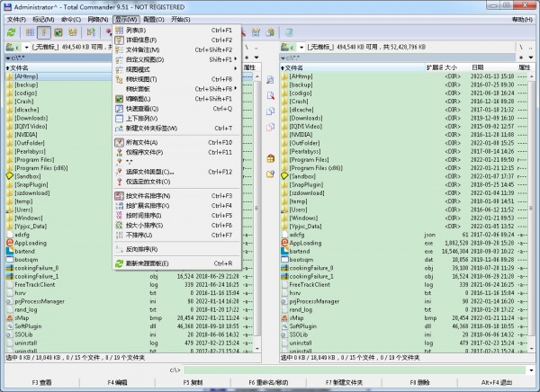
Task: Enable 按文件名排序 sort option
Action: (148, 196)
